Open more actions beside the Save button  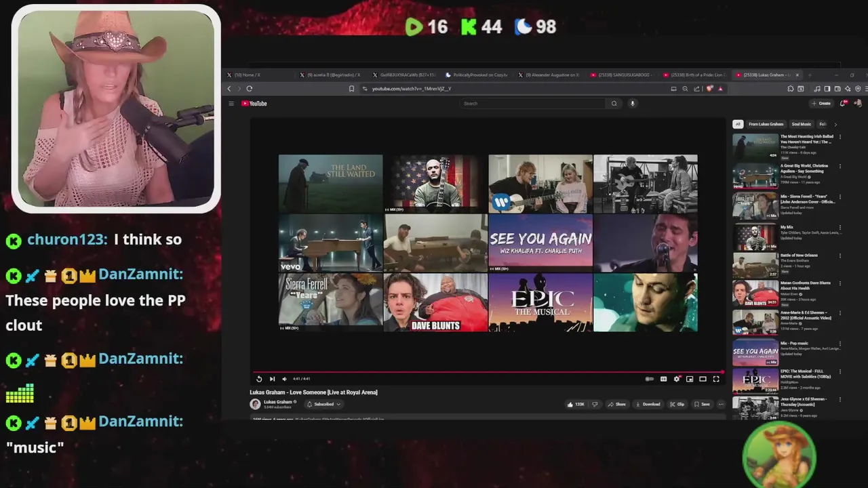[x=721, y=404]
